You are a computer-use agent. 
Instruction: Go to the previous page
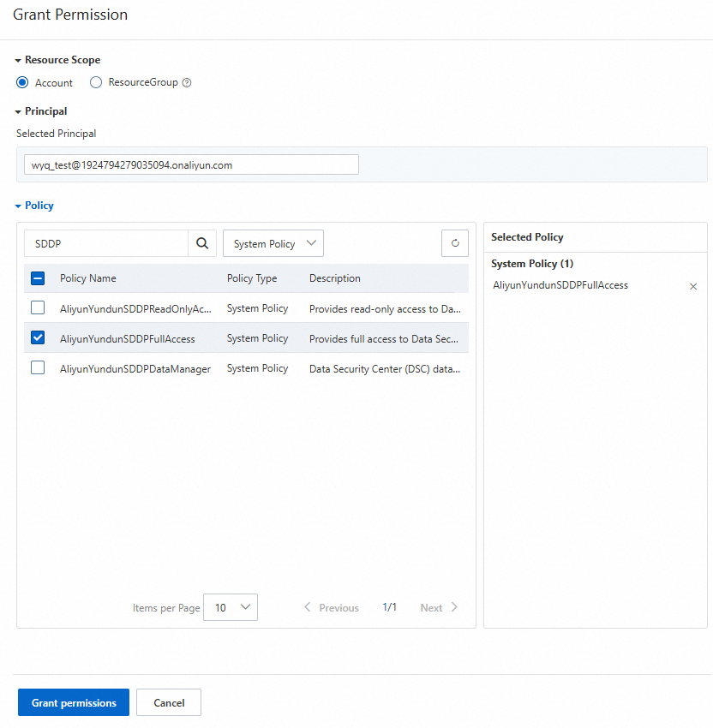332,607
